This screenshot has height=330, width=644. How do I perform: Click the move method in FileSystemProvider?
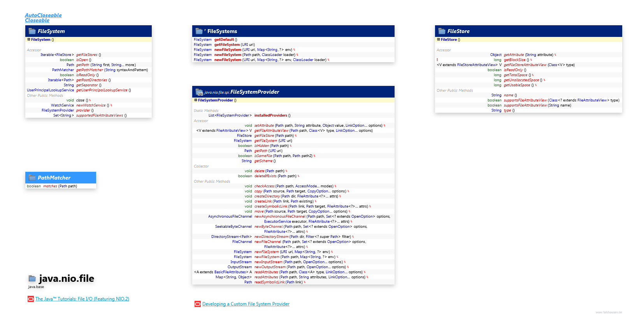coord(259,211)
